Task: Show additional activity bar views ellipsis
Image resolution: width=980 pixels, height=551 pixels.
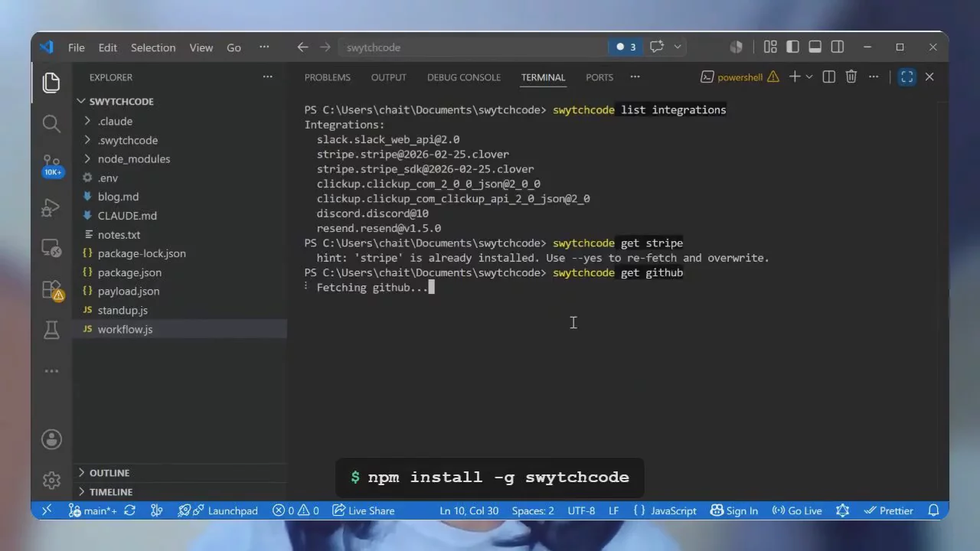Action: pyautogui.click(x=51, y=371)
